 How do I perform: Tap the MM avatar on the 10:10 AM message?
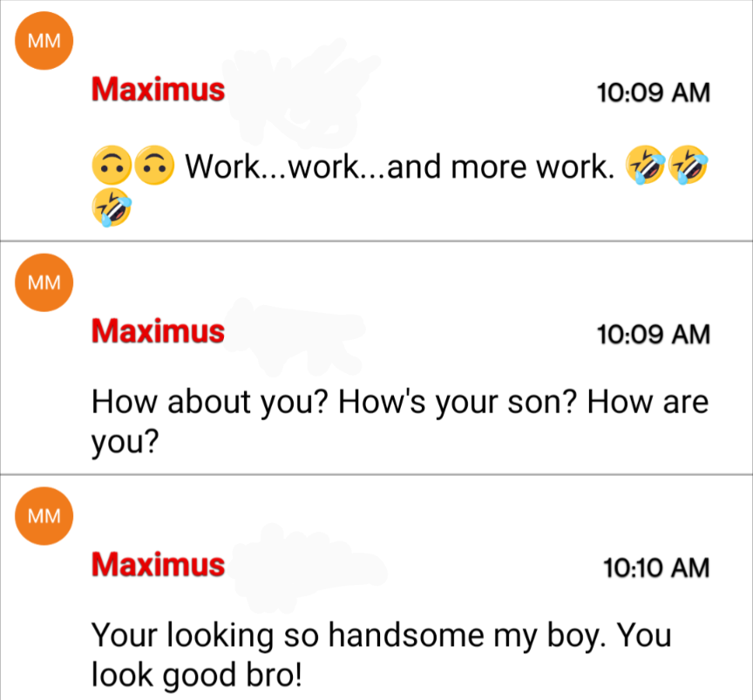tap(44, 516)
